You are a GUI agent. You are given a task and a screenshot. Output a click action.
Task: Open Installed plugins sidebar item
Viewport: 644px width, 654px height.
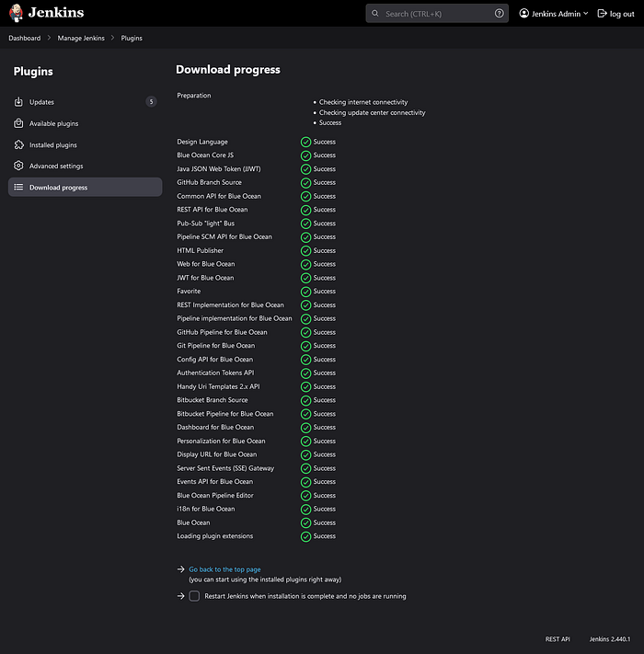(x=85, y=144)
